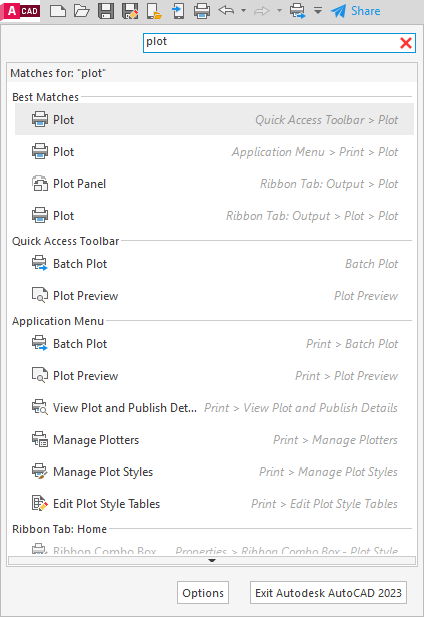This screenshot has width=424, height=617.
Task: Click the Plot printer icon in toolbar
Action: coord(202,11)
